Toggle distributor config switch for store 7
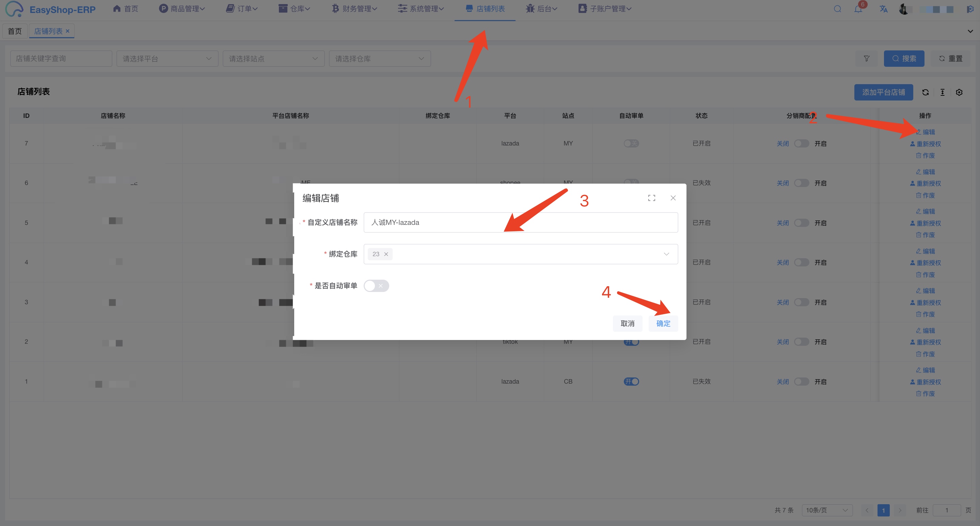The width and height of the screenshot is (980, 526). 801,143
